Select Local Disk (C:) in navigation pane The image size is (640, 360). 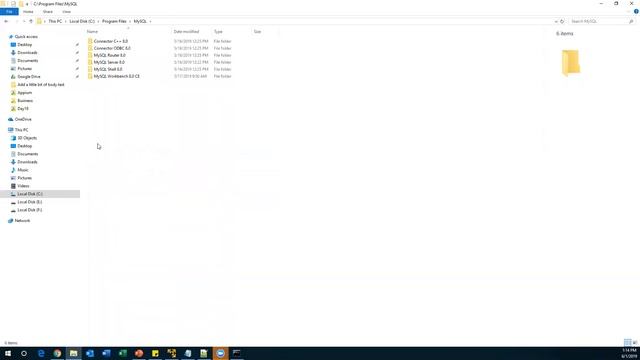click(30, 194)
